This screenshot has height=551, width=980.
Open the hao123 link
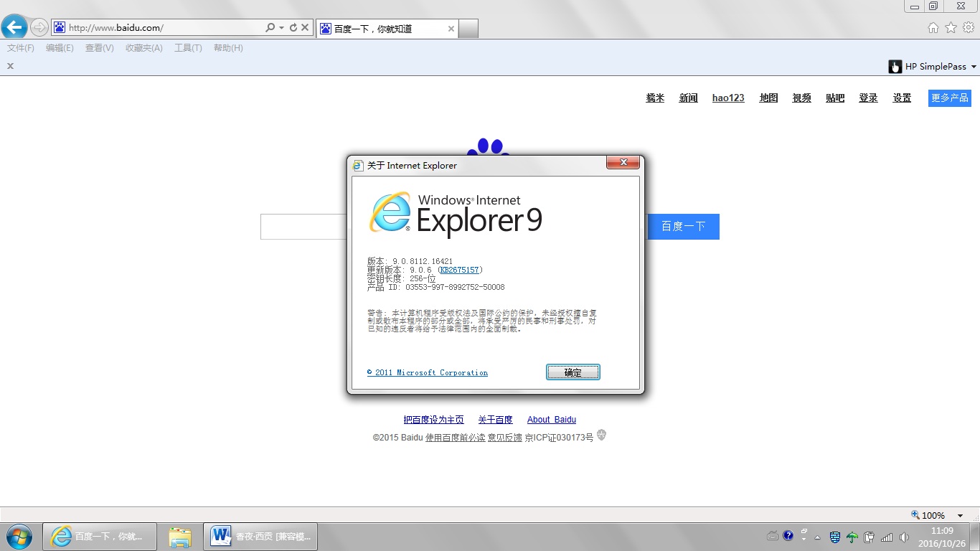pos(728,98)
